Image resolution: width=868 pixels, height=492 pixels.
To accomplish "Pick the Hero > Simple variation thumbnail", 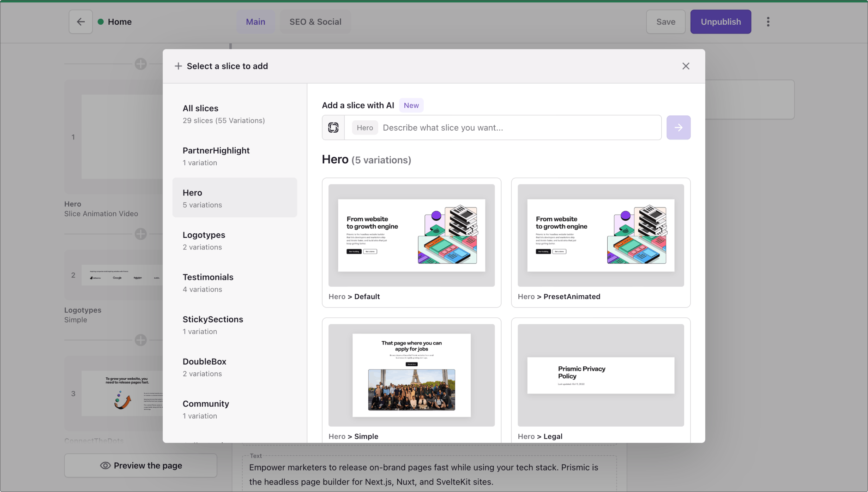I will coord(411,375).
